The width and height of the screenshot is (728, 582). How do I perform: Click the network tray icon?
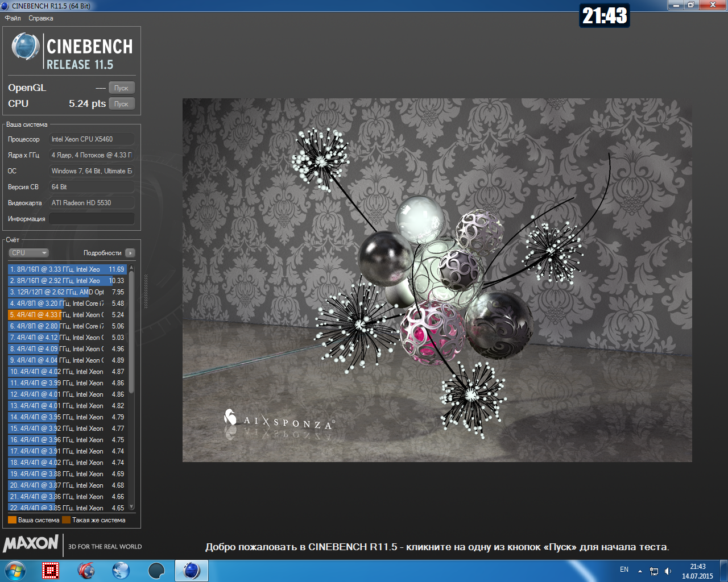tap(654, 571)
